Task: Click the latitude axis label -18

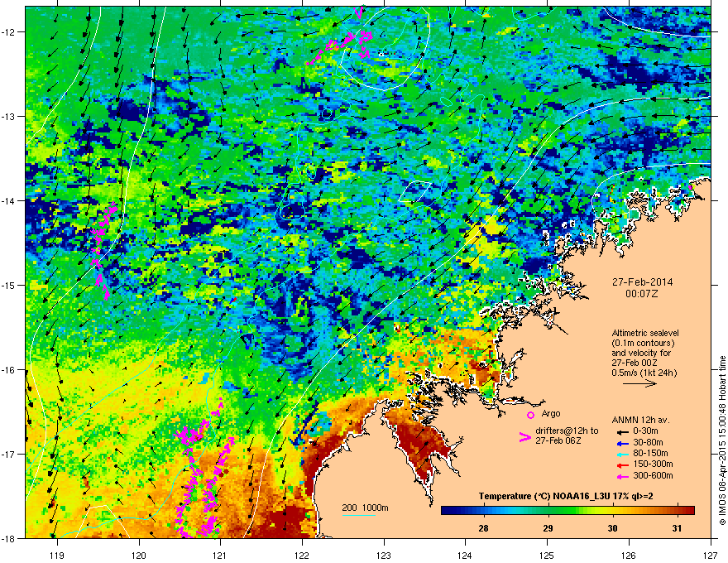Action: pos(9,538)
